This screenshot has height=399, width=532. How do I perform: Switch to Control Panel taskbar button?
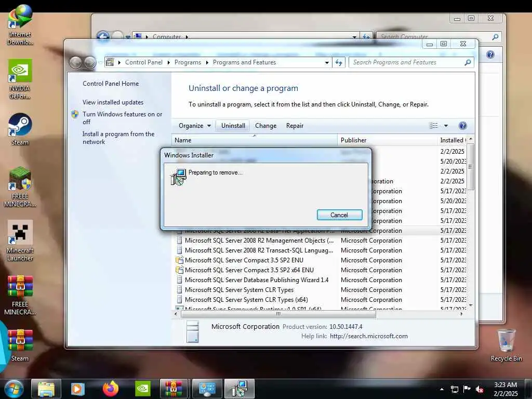[207, 389]
